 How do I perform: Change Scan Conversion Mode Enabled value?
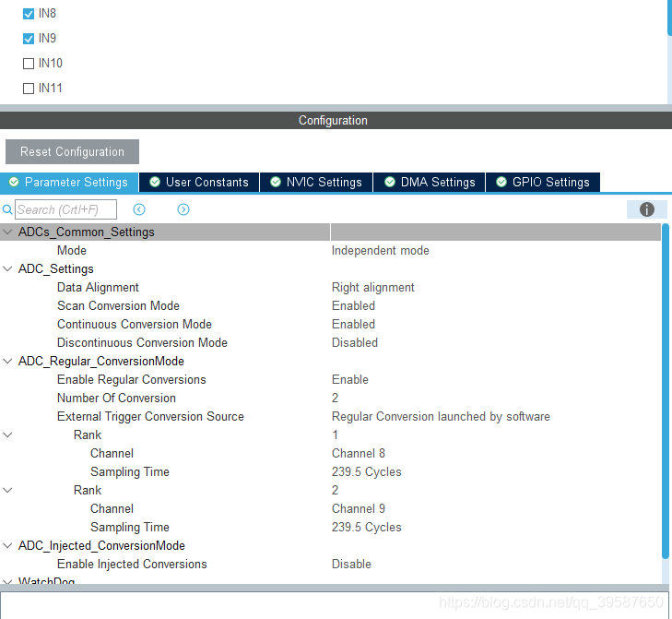click(353, 306)
